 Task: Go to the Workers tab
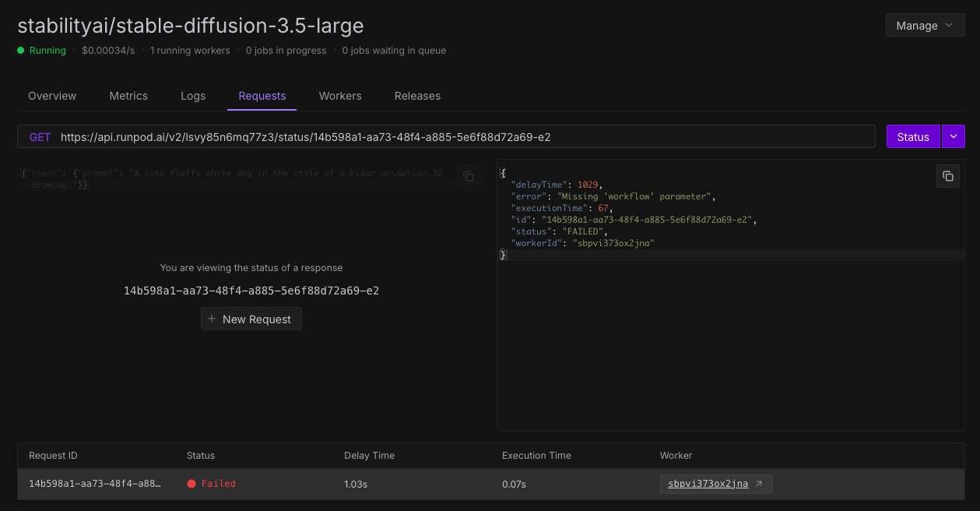[x=340, y=96]
